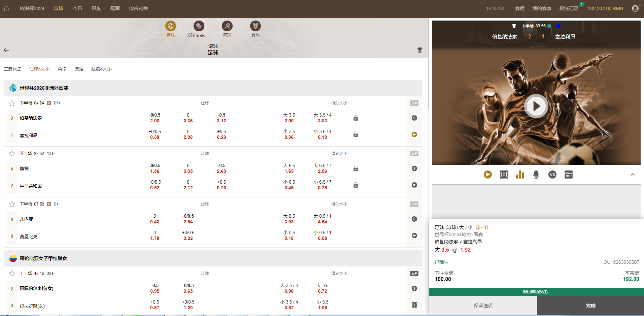Image resolution: width=644 pixels, height=316 pixels.
Task: Select the tennis sport icon
Action: (x=227, y=26)
